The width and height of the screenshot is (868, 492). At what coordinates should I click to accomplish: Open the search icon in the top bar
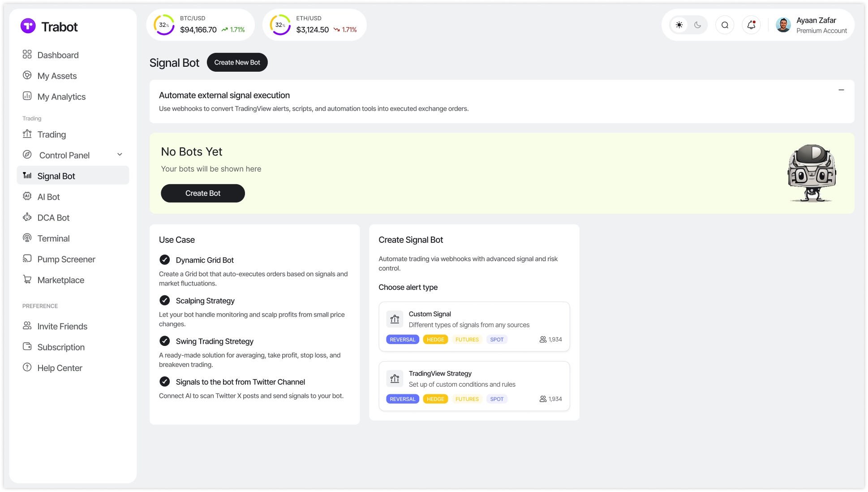pos(725,25)
